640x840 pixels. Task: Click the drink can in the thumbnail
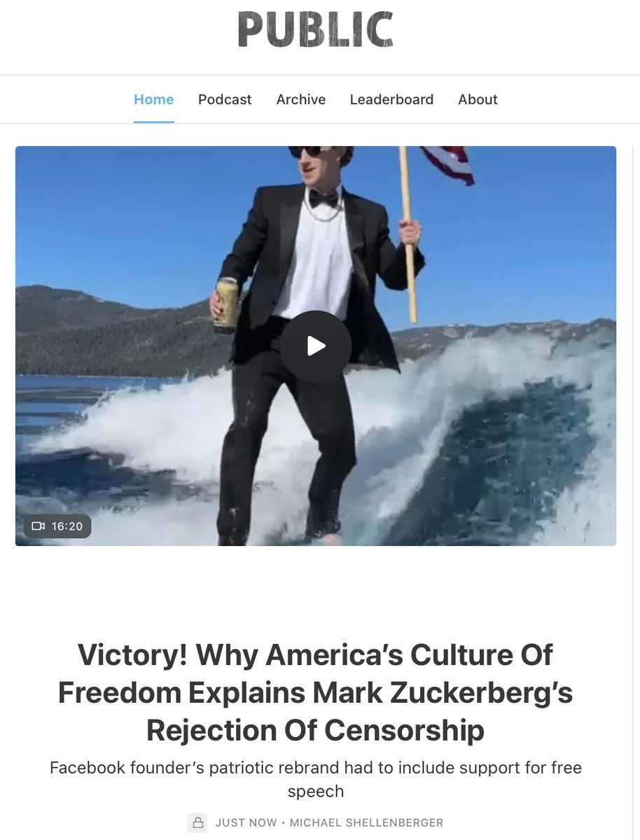(x=226, y=303)
